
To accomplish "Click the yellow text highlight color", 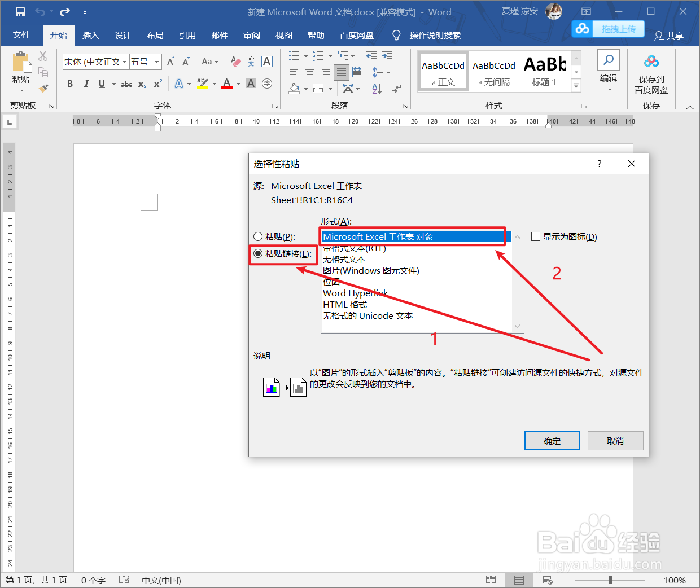I will click(x=203, y=84).
